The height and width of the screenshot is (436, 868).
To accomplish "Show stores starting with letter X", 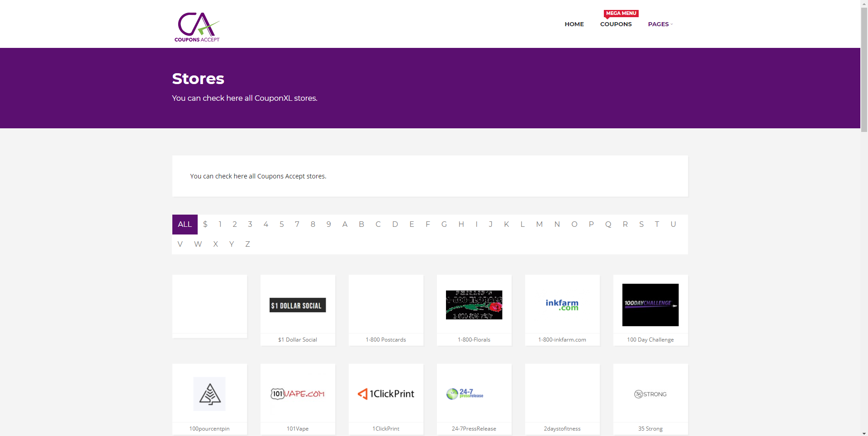I will [216, 244].
